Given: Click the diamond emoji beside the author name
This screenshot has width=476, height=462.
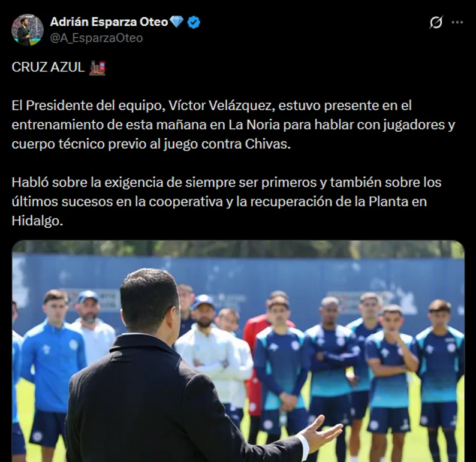Looking at the screenshot, I should 176,22.
